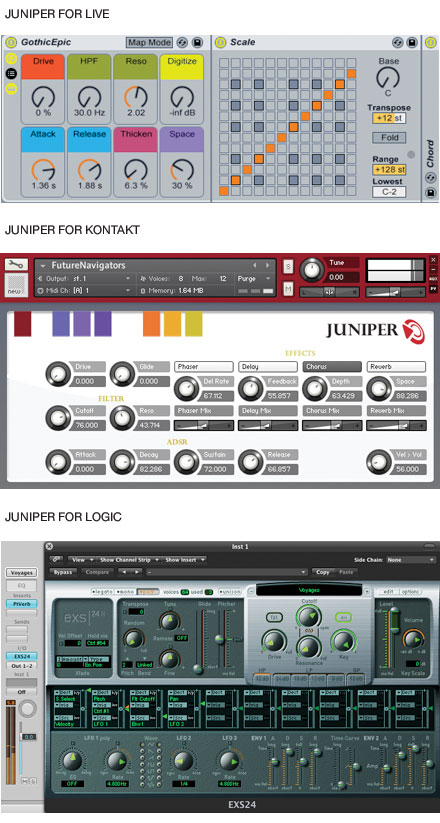Open the Side Chain None dropdown

click(x=410, y=560)
